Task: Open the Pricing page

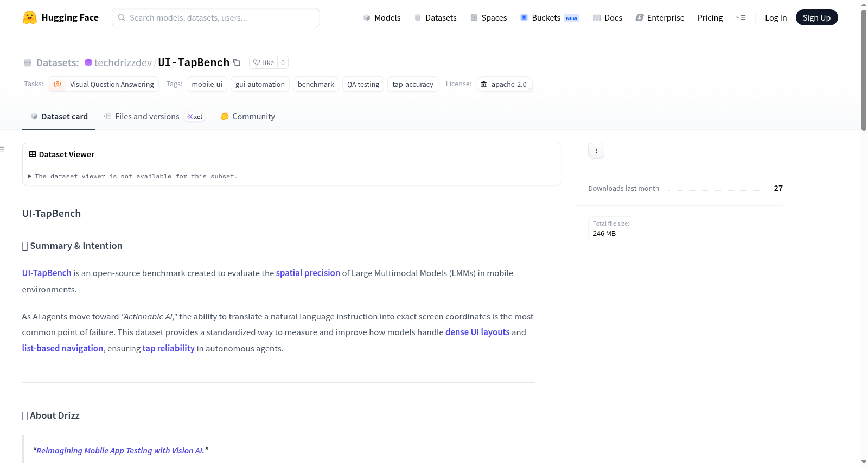Action: point(710,17)
